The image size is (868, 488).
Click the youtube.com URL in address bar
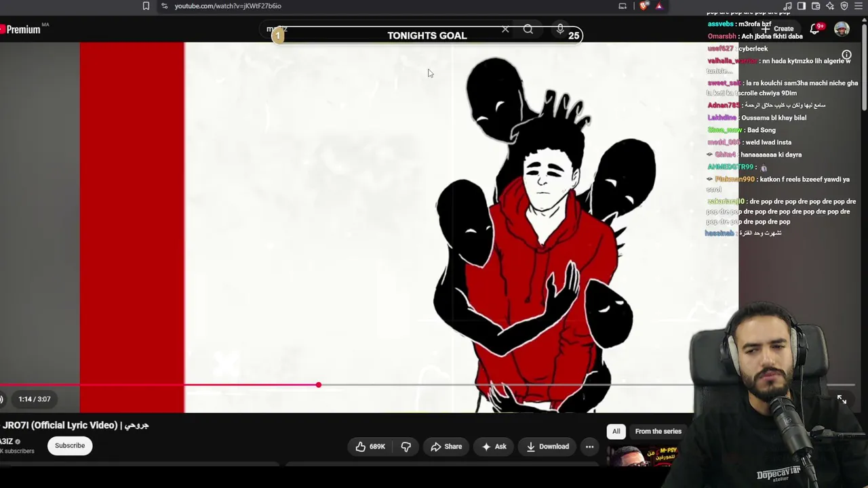click(x=228, y=6)
